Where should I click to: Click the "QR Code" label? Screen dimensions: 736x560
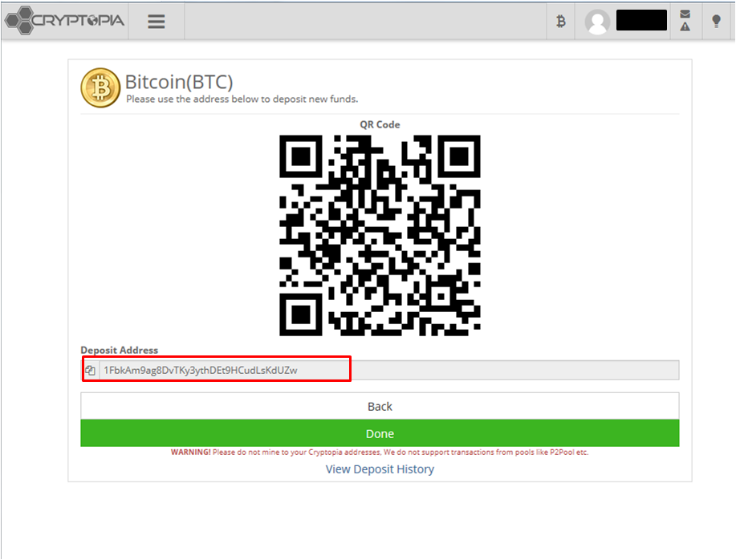380,124
